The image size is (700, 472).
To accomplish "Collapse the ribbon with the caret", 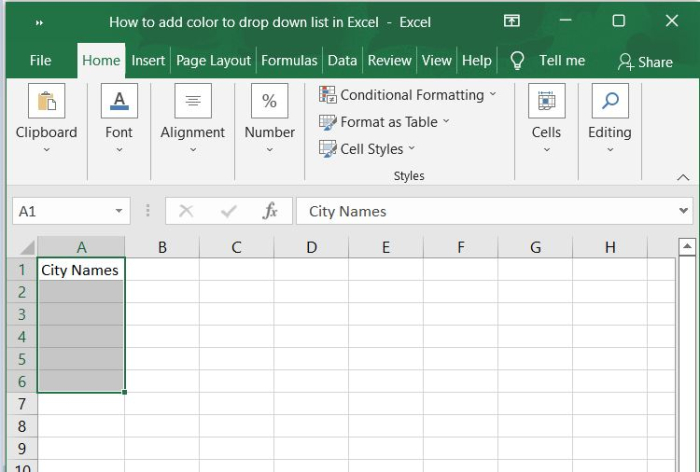I will point(683,177).
